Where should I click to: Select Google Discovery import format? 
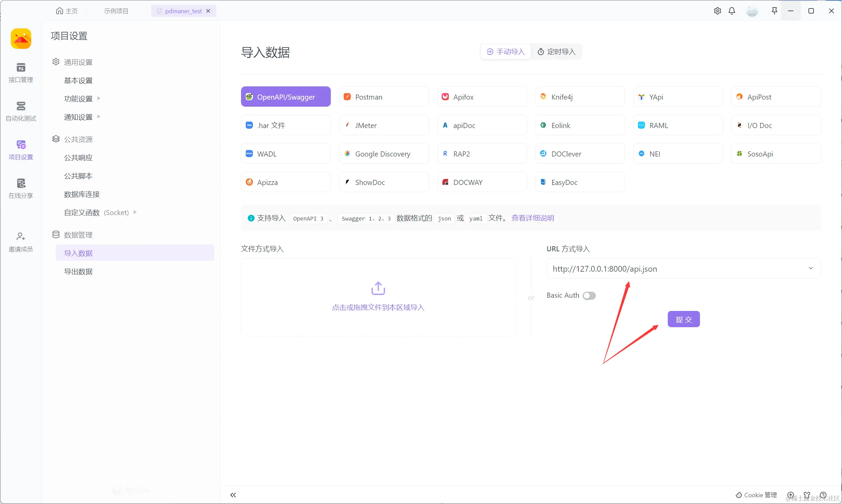click(384, 154)
